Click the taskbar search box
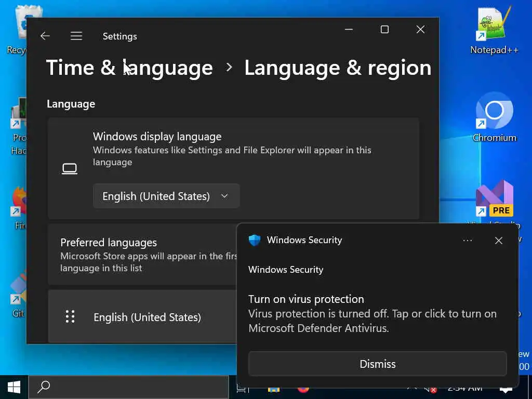The image size is (532, 399). [x=129, y=387]
